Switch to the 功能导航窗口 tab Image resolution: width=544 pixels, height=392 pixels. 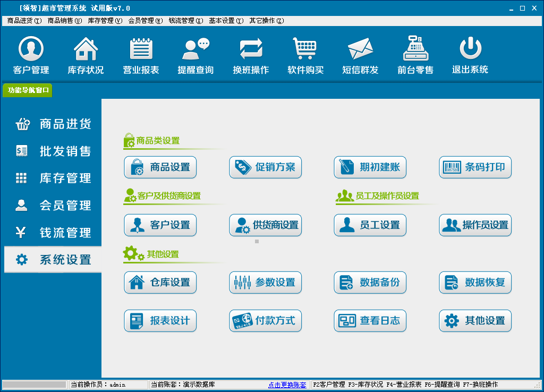point(27,91)
